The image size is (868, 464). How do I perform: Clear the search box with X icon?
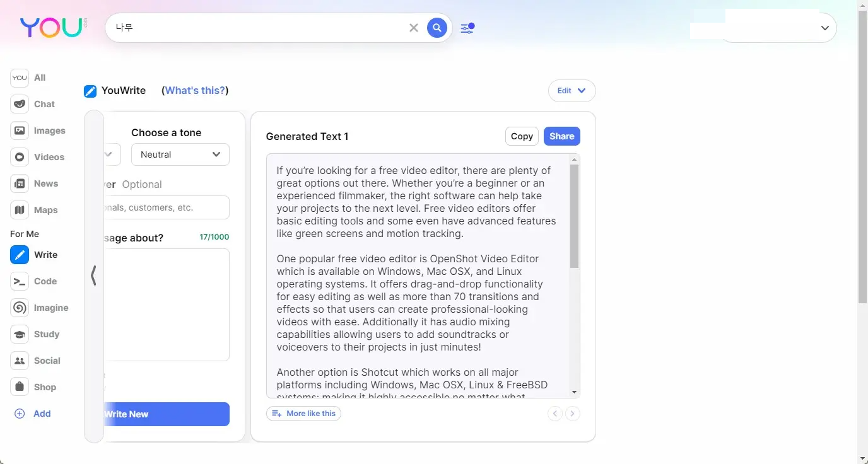point(414,28)
